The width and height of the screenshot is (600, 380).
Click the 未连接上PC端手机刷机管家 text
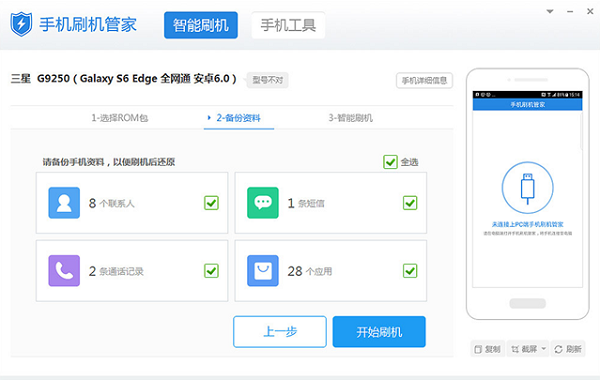coord(527,224)
